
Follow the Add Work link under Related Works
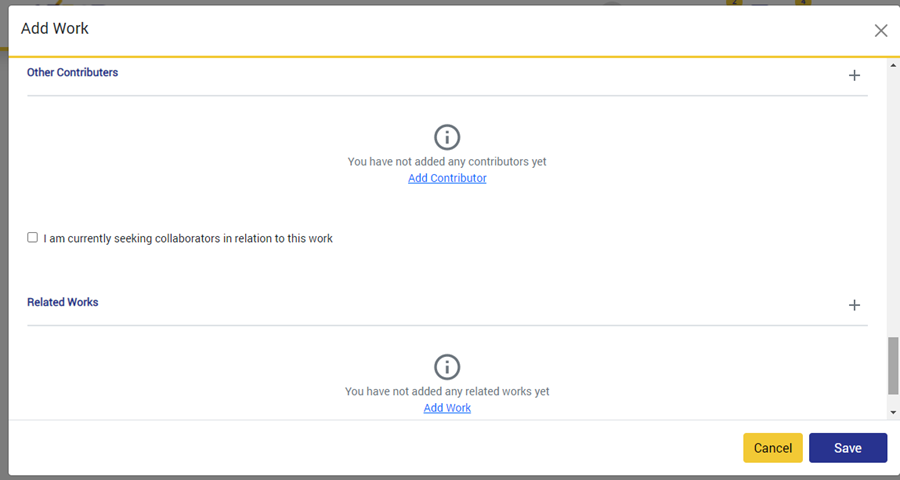pos(447,408)
